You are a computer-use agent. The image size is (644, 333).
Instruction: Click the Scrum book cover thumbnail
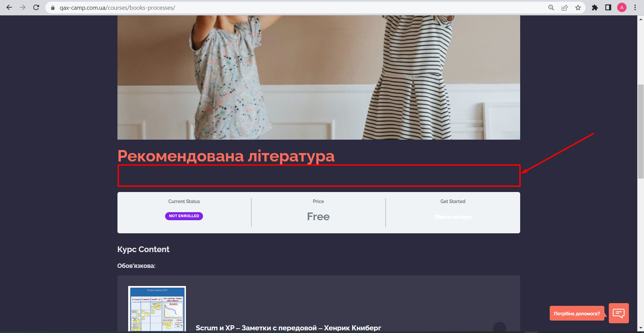click(x=156, y=309)
